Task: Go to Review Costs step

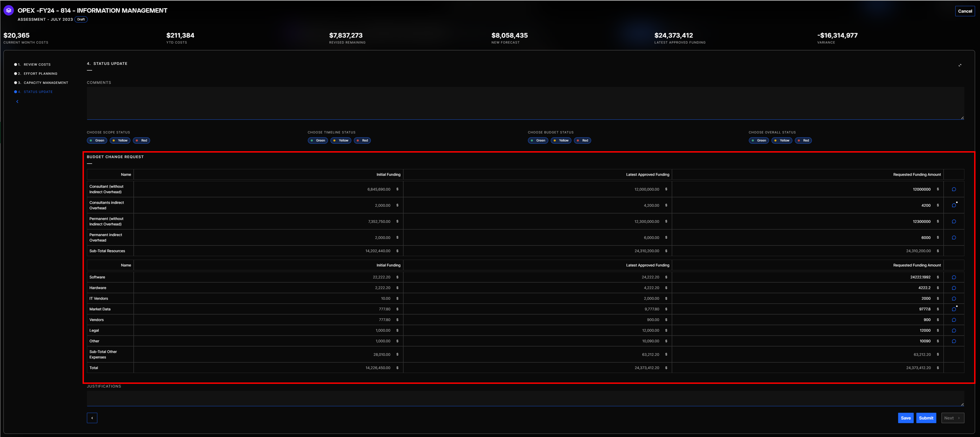Action: 37,65
